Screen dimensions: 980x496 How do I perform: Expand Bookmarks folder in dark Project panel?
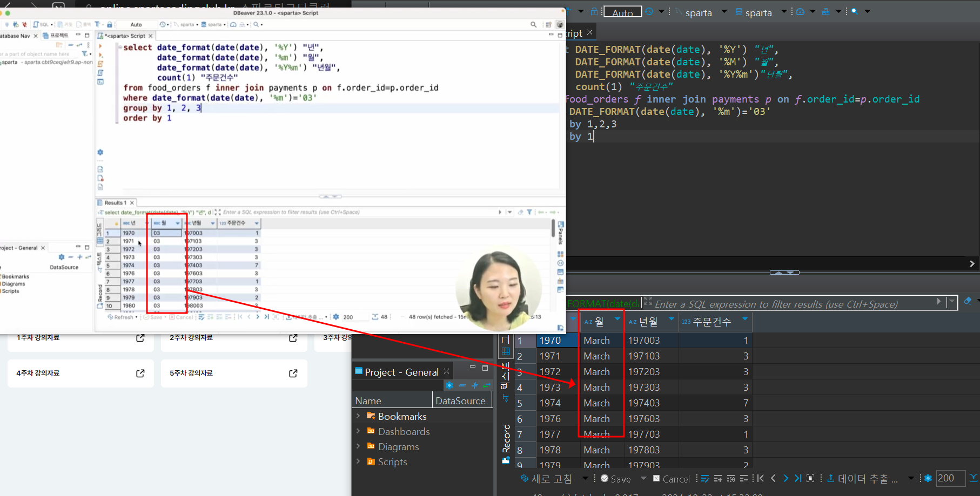358,416
